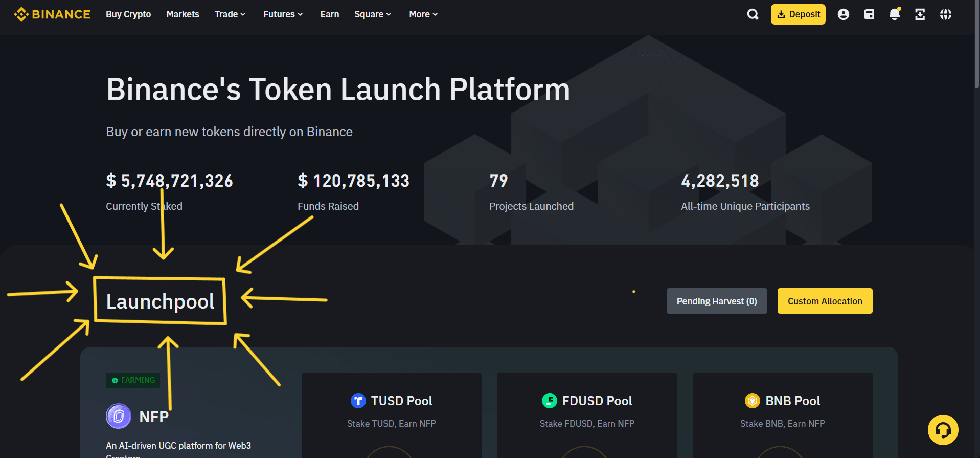Select the $ 5,748,721,326 staked value
Viewport: 980px width, 458px height.
click(x=169, y=181)
